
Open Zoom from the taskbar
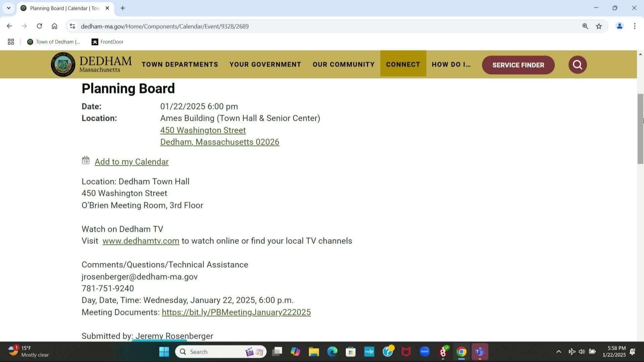[425, 352]
